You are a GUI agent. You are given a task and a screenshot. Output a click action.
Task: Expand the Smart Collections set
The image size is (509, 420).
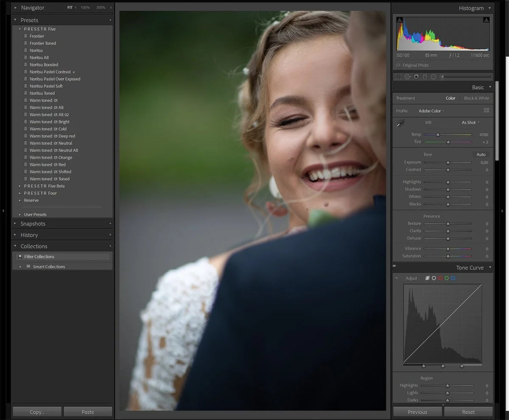tap(20, 267)
